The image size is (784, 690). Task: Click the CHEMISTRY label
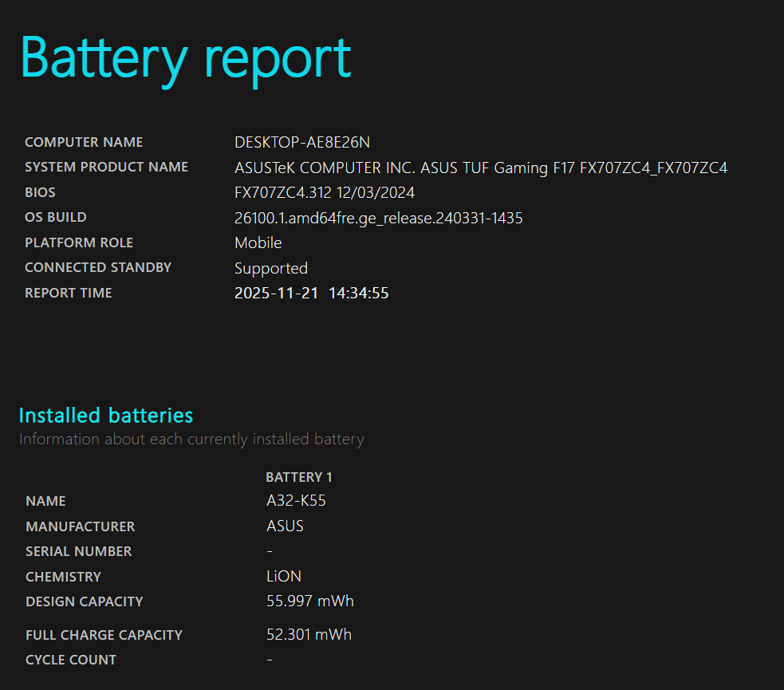63,577
